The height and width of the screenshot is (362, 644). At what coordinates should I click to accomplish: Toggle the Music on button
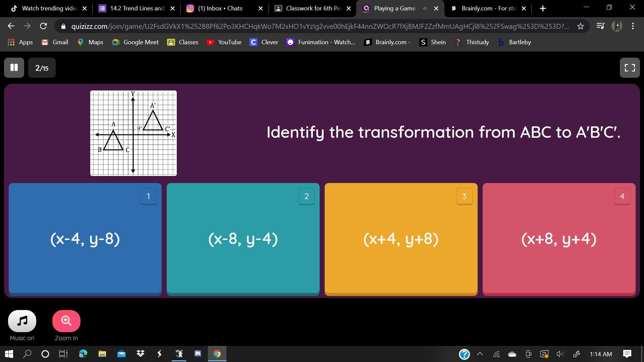(22, 321)
